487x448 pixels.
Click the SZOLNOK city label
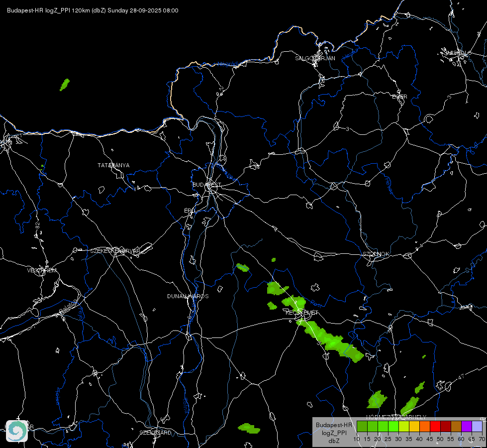[x=376, y=254]
